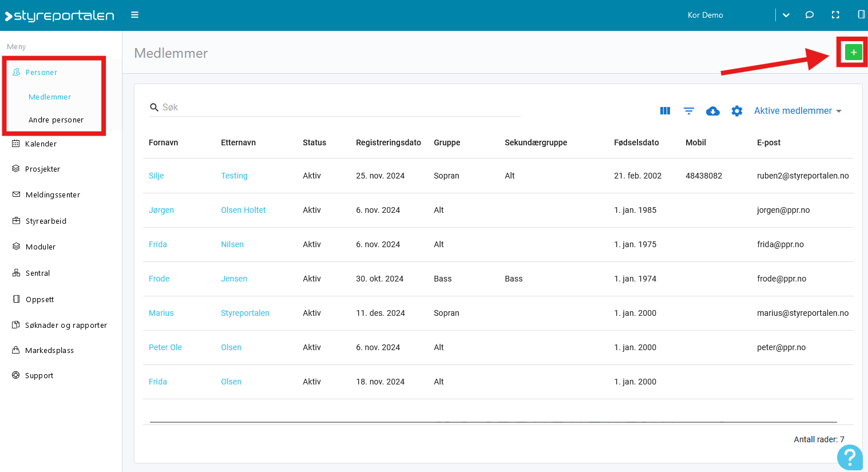This screenshot has width=868, height=472.
Task: Sort by Fornavn column header
Action: (x=163, y=142)
